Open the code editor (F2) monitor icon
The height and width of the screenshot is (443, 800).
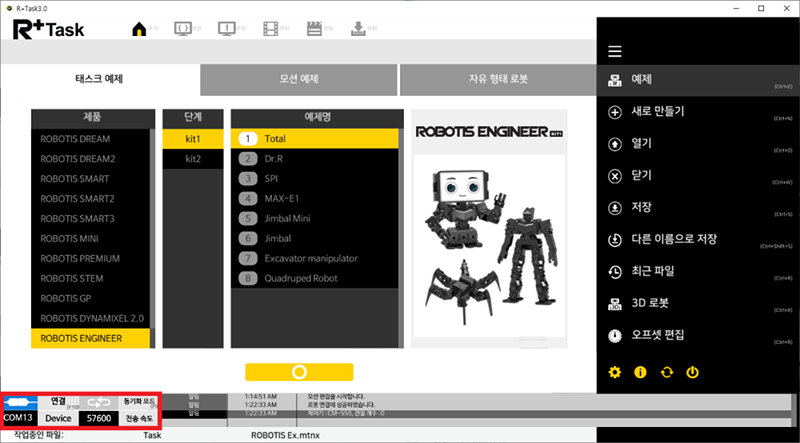pyautogui.click(x=184, y=28)
